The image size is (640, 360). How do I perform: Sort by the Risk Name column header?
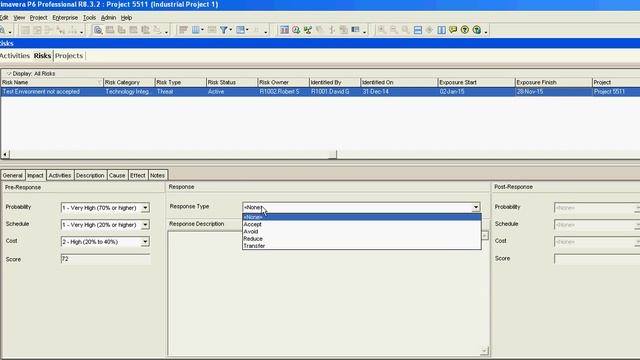coord(52,82)
